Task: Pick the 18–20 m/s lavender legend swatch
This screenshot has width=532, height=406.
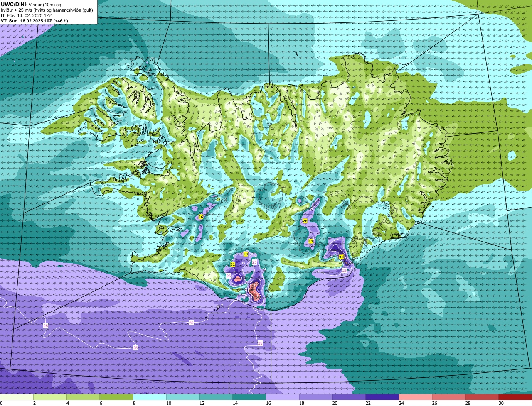Action: pyautogui.click(x=316, y=397)
